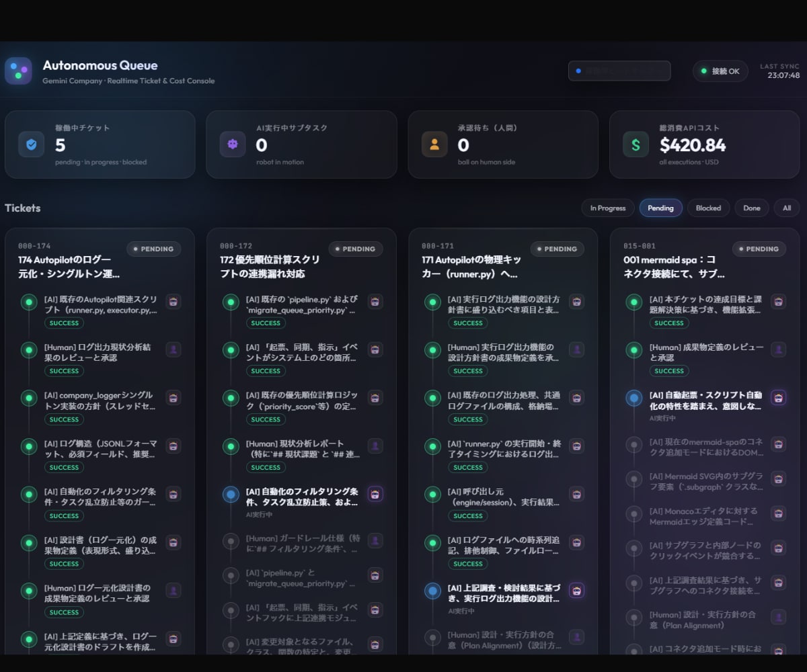This screenshot has width=807, height=672.
Task: Click step text `pipeline.py` と `migrate_queue_priority.py`
Action: point(302,579)
